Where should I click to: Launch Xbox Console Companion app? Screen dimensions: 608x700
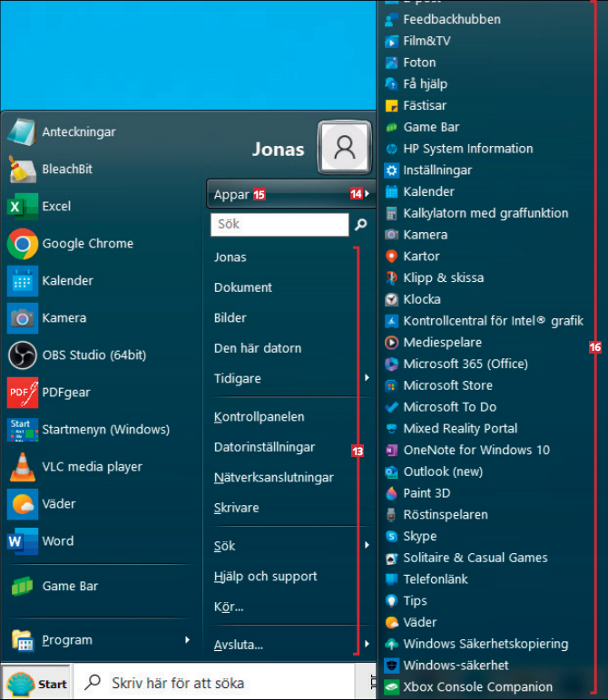coord(477,687)
